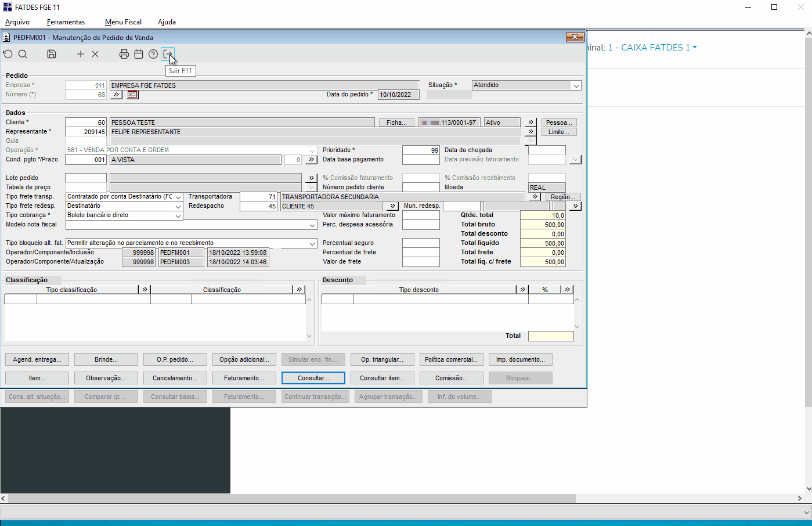812x526 pixels.
Task: Click the lookup arrow for Mun. redesp.
Action: (x=575, y=206)
